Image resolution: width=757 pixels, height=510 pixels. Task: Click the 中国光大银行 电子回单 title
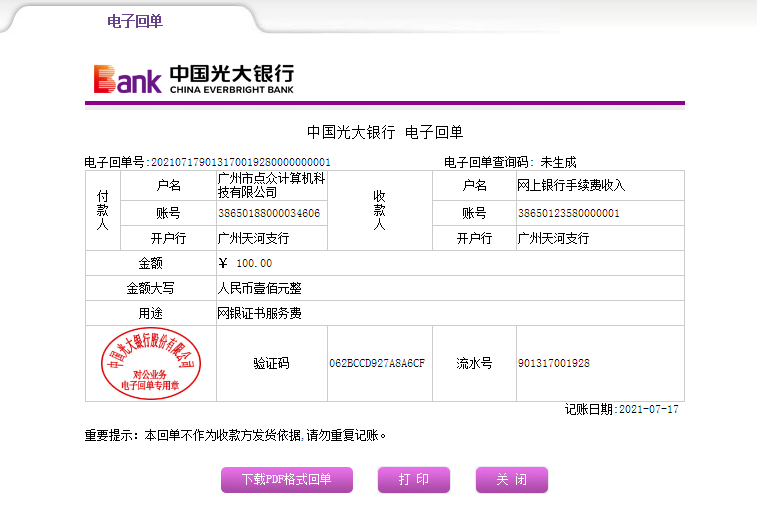385,132
